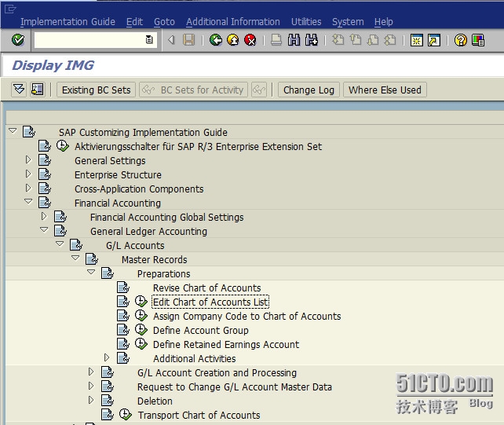Screen dimensions: 504x425
Task: Run the Aktivierungsschalter activity clock icon
Action: click(x=62, y=146)
